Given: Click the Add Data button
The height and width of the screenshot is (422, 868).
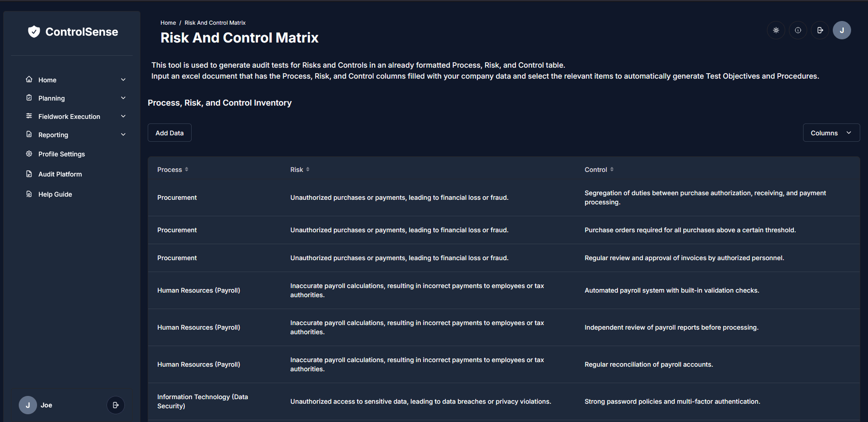Looking at the screenshot, I should point(169,133).
